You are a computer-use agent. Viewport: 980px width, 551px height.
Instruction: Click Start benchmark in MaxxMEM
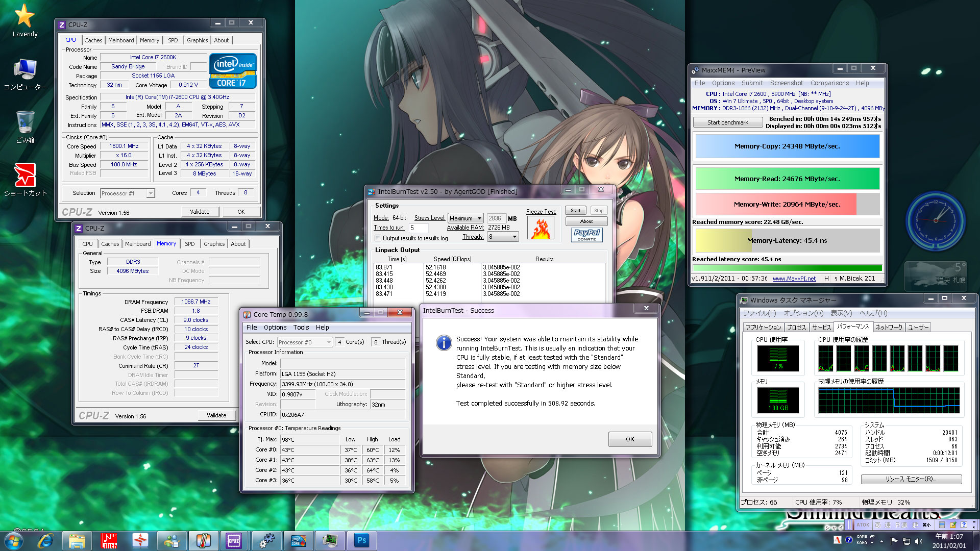tap(728, 122)
